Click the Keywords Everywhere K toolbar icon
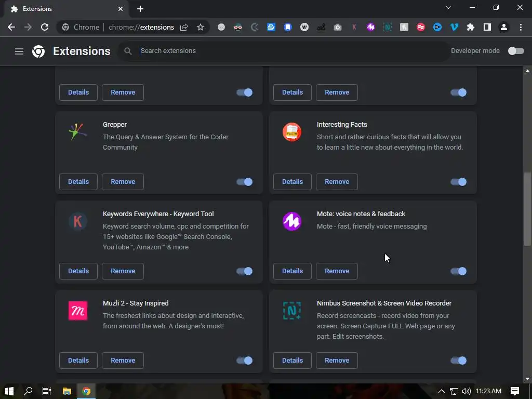Image resolution: width=532 pixels, height=399 pixels. coord(354,27)
